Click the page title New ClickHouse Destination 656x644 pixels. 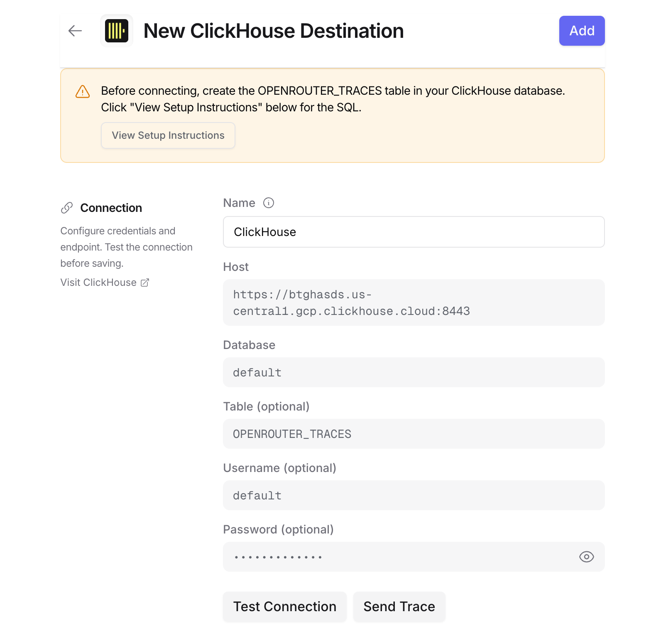(x=274, y=31)
